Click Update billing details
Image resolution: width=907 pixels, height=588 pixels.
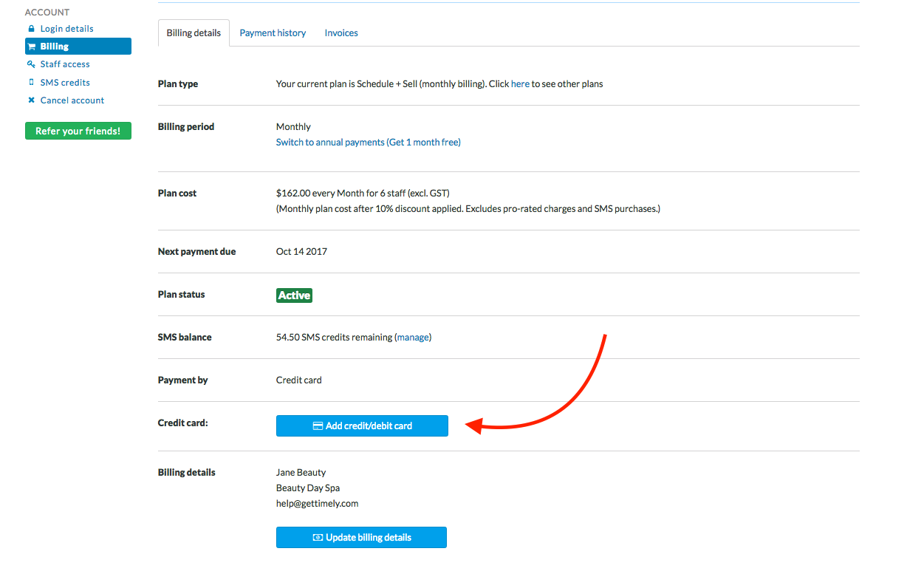click(361, 537)
